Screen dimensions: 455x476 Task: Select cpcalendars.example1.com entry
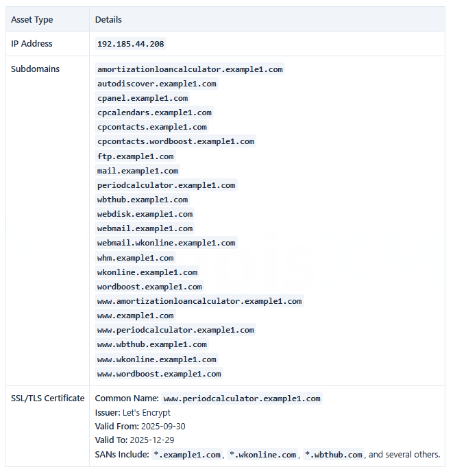pos(154,112)
